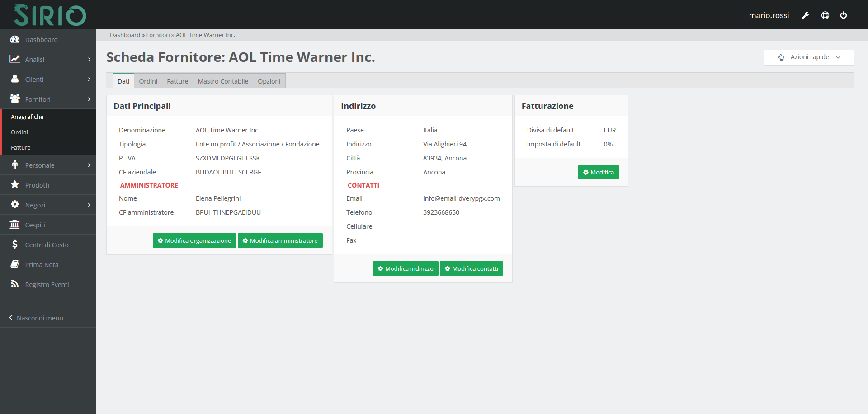Click the Registro Eventi feed icon
The width and height of the screenshot is (868, 414).
point(15,284)
